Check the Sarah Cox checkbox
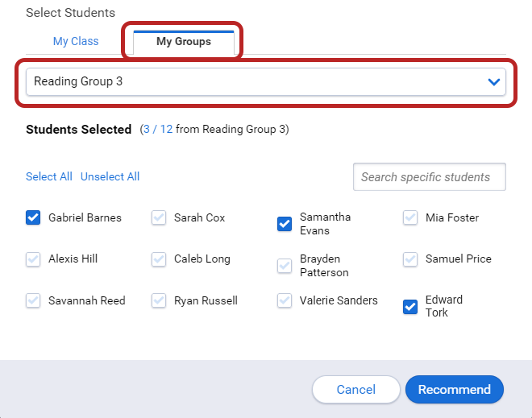This screenshot has height=418, width=532. [159, 217]
